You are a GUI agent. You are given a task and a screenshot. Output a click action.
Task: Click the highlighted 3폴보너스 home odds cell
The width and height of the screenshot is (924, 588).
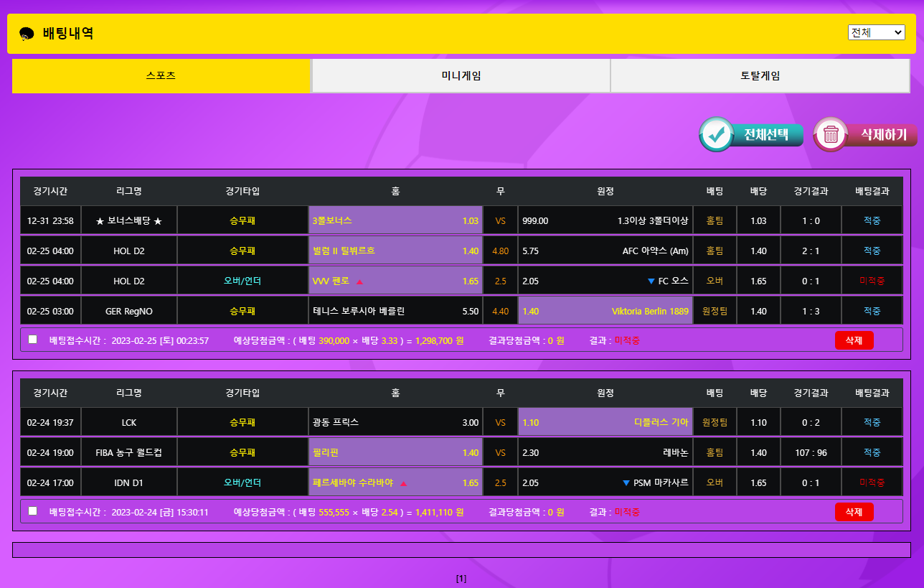[395, 220]
